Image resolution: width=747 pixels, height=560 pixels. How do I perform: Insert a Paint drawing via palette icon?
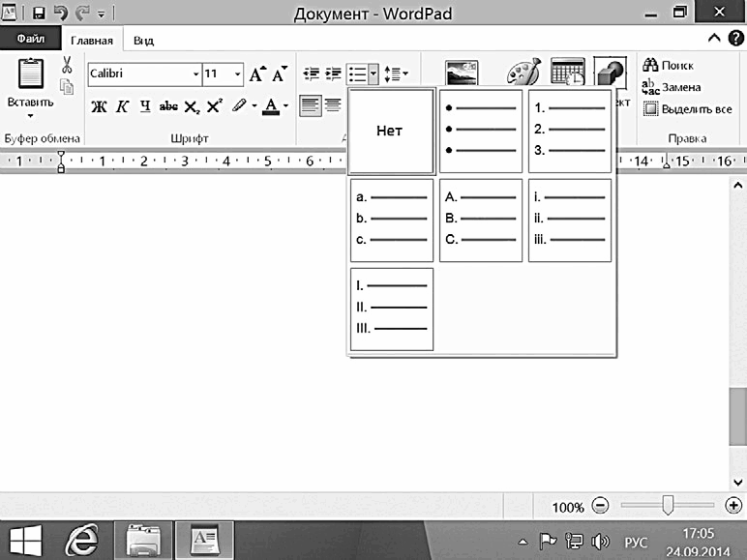[x=524, y=72]
